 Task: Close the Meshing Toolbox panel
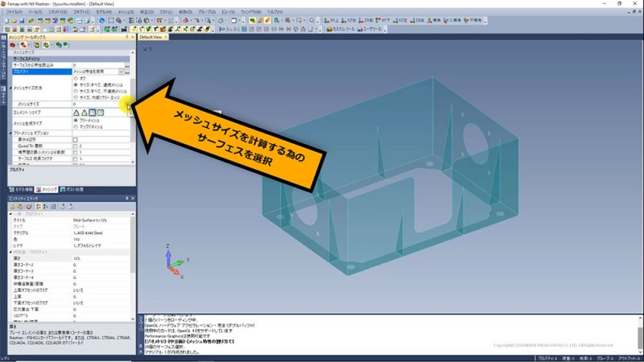pos(132,37)
